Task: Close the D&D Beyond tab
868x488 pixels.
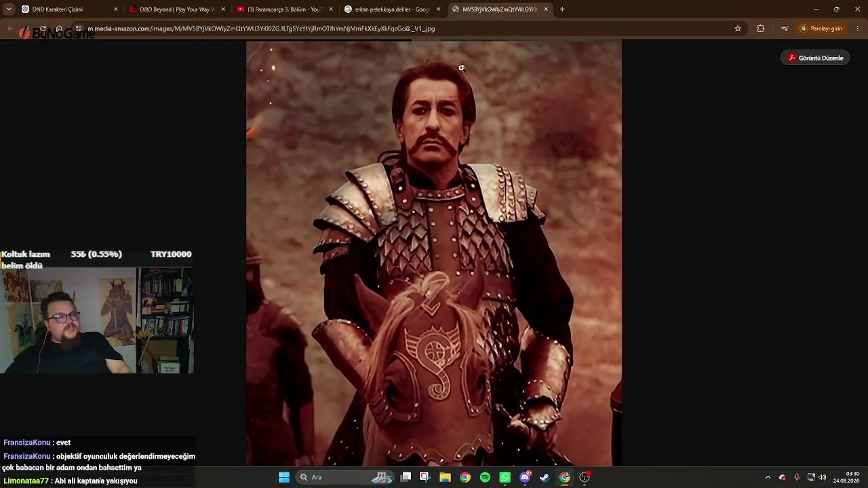Action: point(223,9)
